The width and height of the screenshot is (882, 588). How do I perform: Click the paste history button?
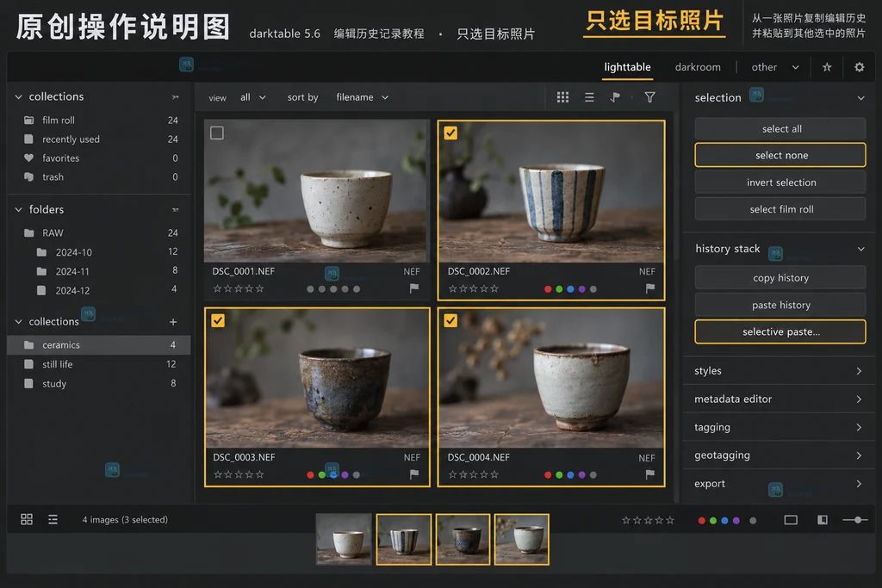[x=780, y=305]
